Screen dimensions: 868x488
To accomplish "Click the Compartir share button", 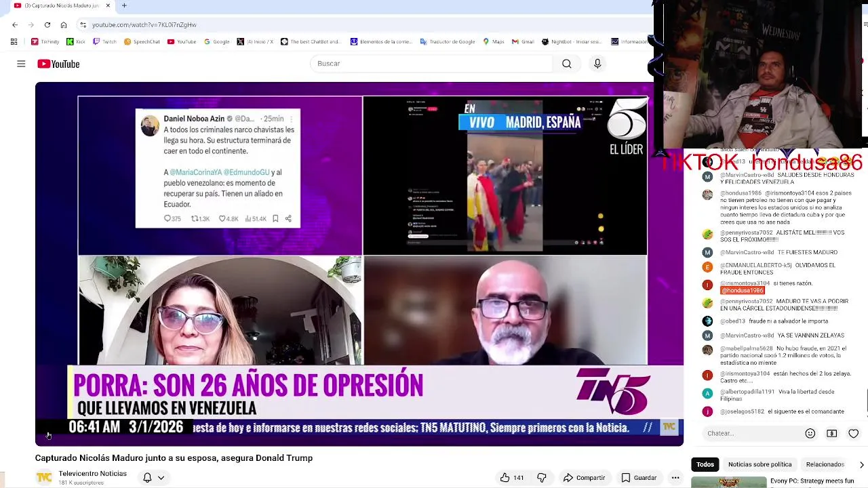I will pyautogui.click(x=584, y=478).
